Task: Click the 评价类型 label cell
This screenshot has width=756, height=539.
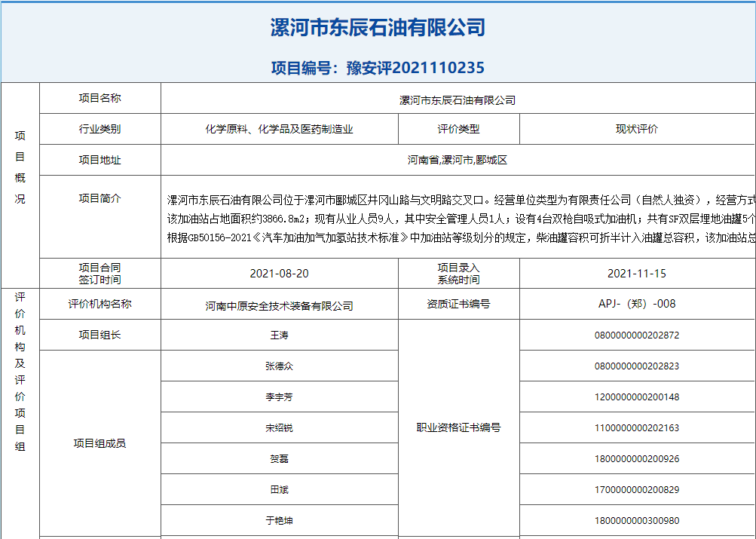Action: [458, 129]
